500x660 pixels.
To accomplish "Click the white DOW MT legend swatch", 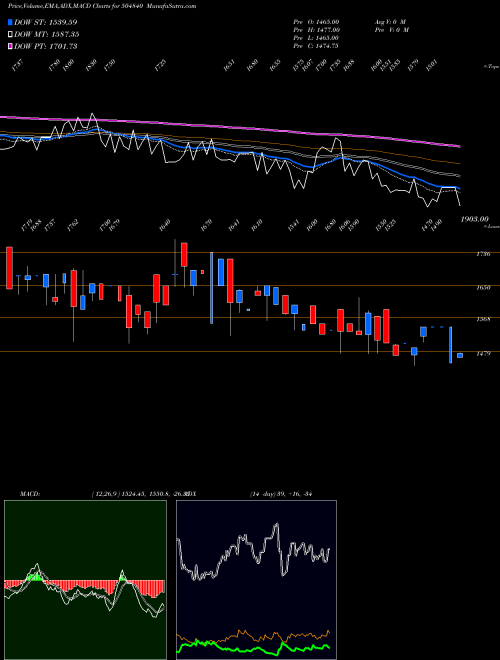I will 10,34.
